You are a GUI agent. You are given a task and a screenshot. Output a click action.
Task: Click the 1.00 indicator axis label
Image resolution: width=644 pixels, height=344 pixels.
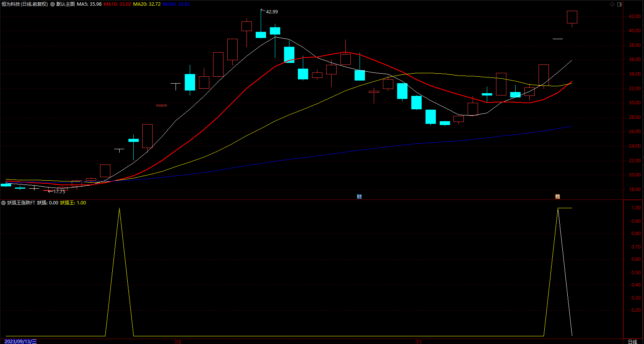pyautogui.click(x=636, y=208)
